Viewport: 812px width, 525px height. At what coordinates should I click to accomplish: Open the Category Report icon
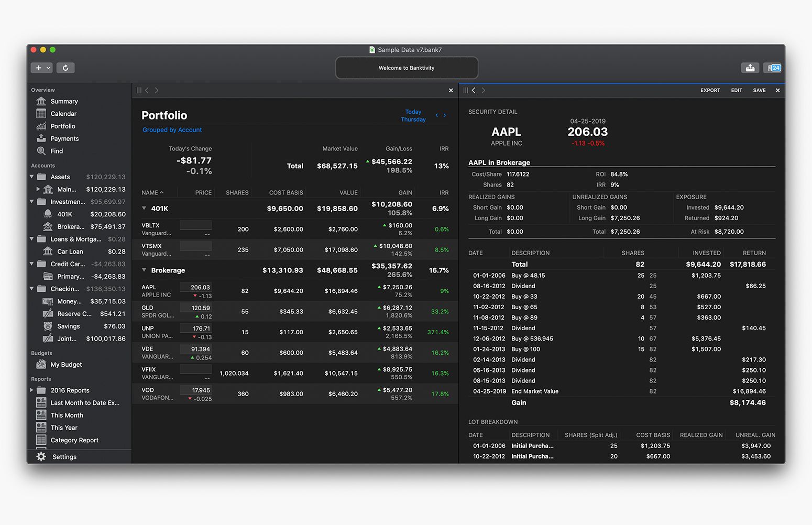coord(41,440)
